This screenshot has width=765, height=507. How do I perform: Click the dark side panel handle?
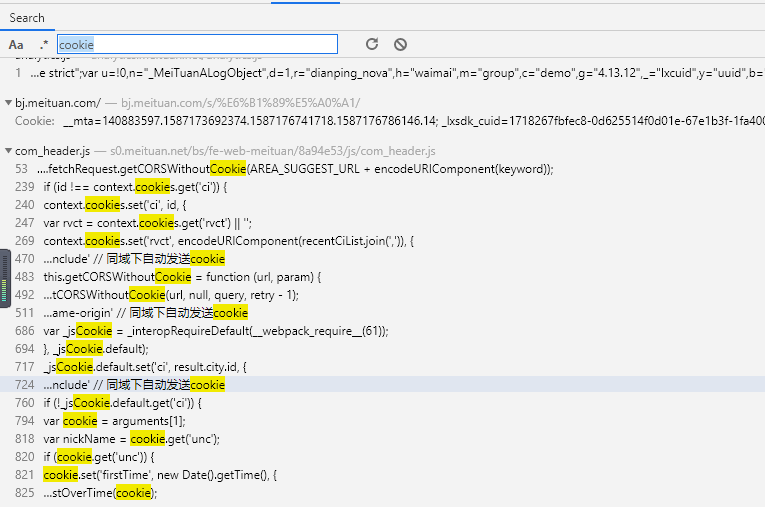tap(5, 279)
